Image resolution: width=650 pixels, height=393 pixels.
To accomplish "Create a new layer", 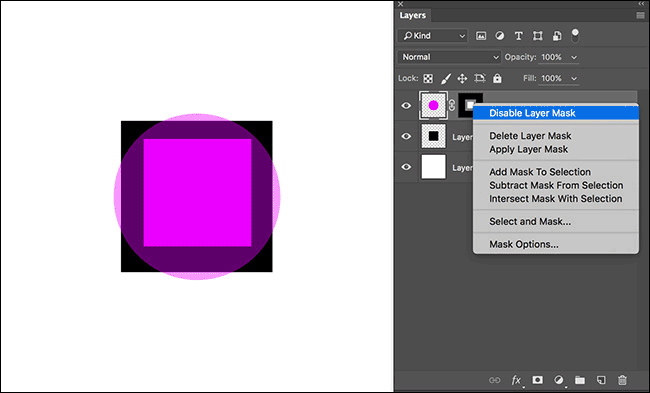I will [601, 380].
